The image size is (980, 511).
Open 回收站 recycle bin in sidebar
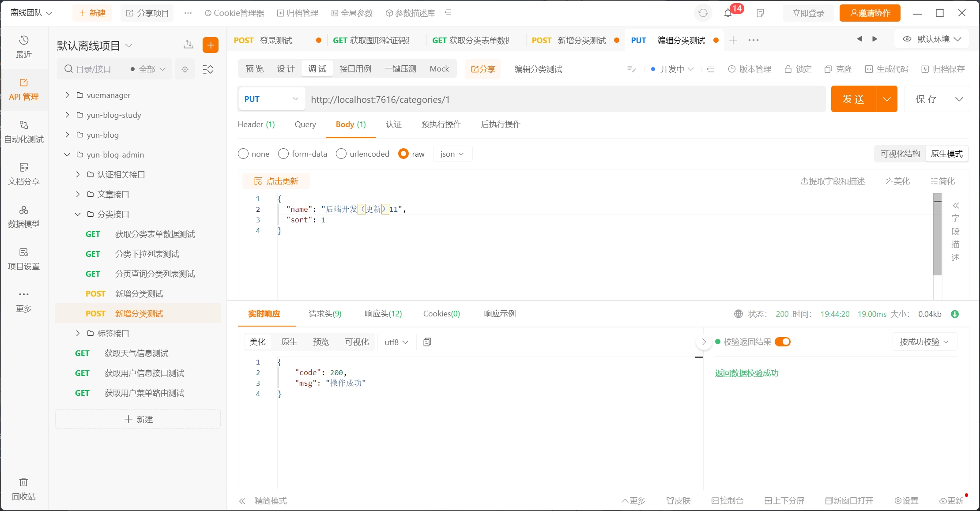[x=24, y=489]
